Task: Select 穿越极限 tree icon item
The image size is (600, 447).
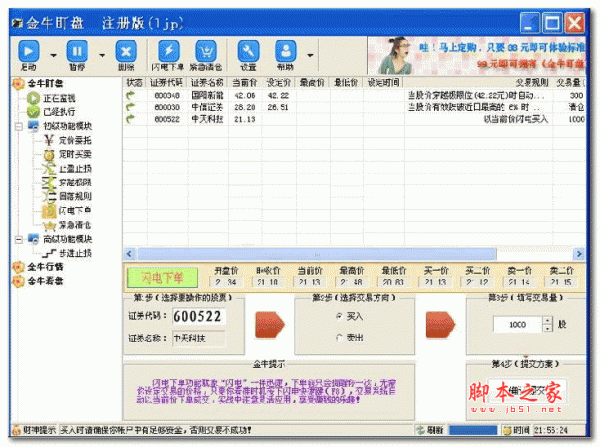Action: 49,183
